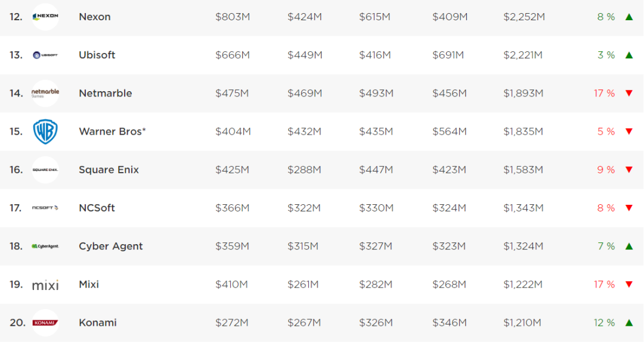
Task: Open the Square Enix name link
Action: tap(109, 170)
